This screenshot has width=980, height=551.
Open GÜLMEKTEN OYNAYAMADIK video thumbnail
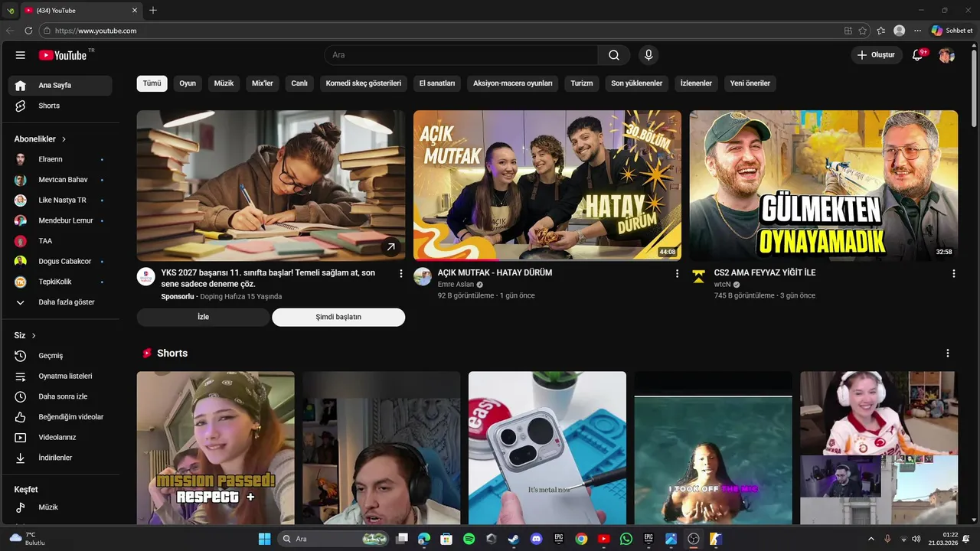pos(824,185)
